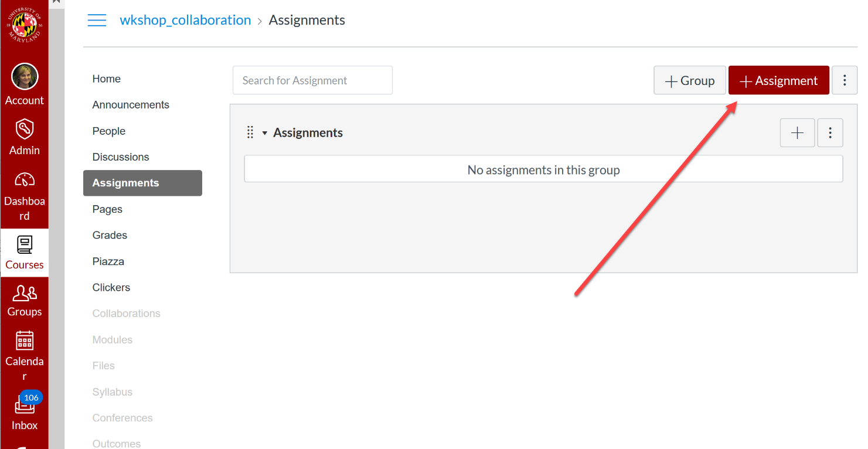
Task: Click the drag handle beside Assignments group
Action: [x=250, y=132]
